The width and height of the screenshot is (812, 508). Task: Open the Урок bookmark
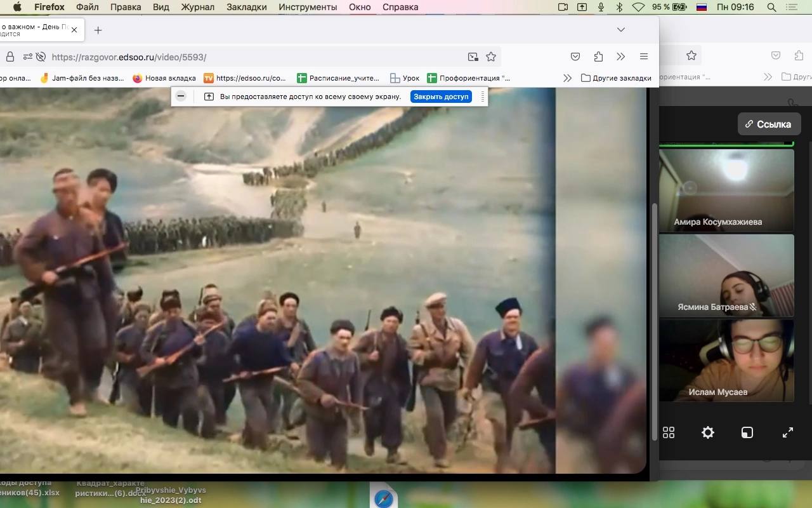(x=405, y=78)
